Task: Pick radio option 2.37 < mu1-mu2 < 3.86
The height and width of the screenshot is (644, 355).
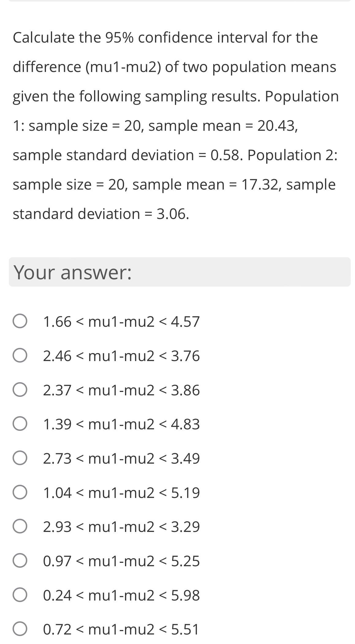Action: (x=20, y=390)
